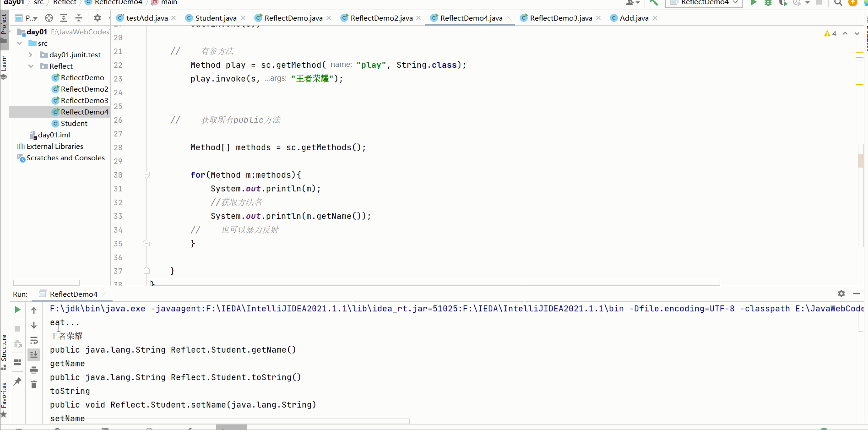The width and height of the screenshot is (868, 430).
Task: Toggle soft-wrap in the Run console
Action: [34, 341]
